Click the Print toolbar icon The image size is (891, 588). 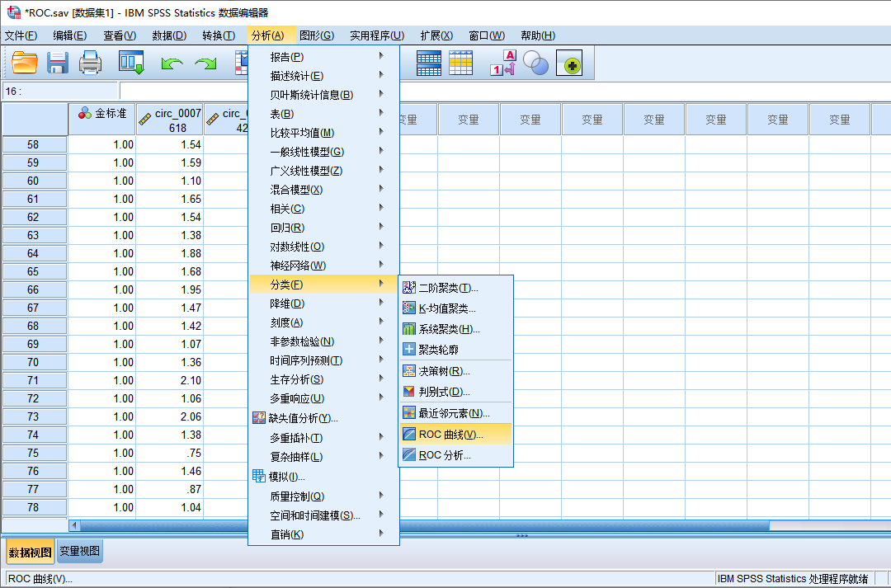[90, 63]
